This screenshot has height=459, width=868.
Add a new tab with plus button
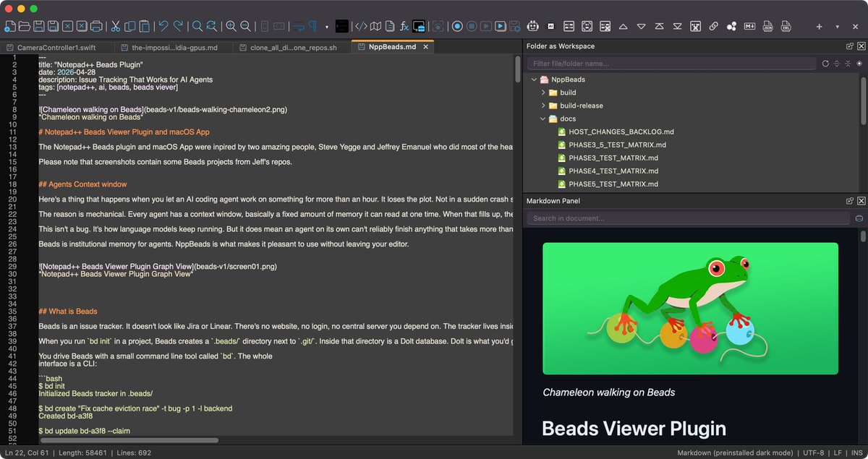click(x=819, y=27)
